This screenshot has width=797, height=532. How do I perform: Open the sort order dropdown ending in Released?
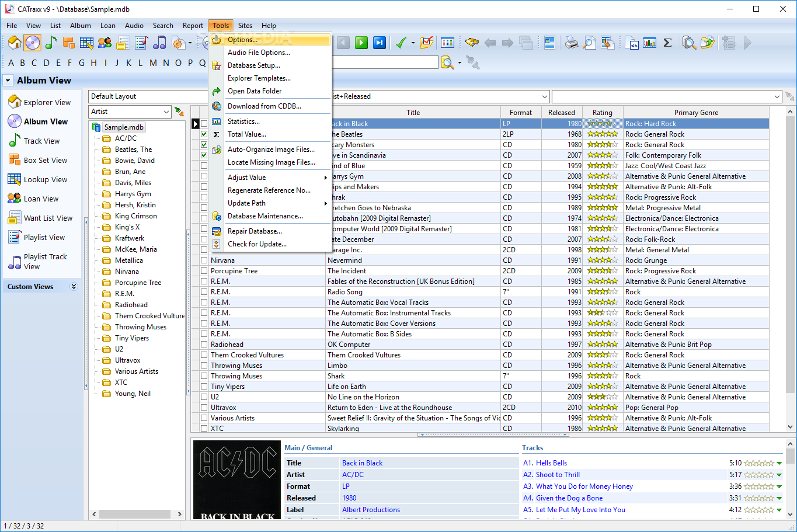[545, 96]
